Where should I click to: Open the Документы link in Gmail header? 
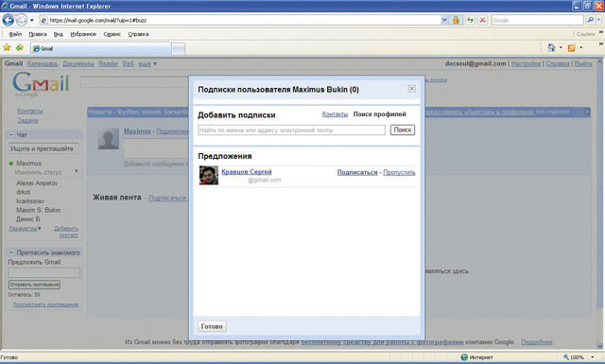point(78,63)
